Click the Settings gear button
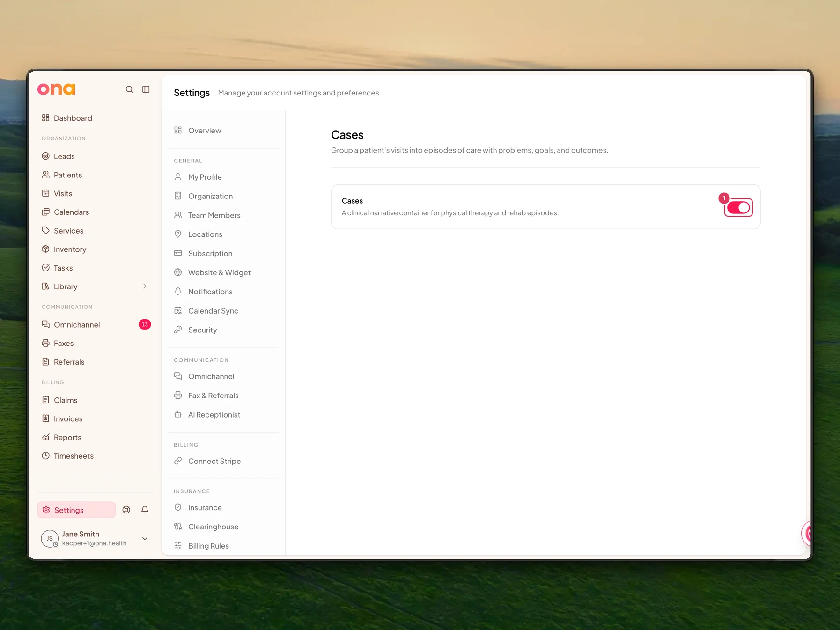The width and height of the screenshot is (840, 630). tap(77, 510)
